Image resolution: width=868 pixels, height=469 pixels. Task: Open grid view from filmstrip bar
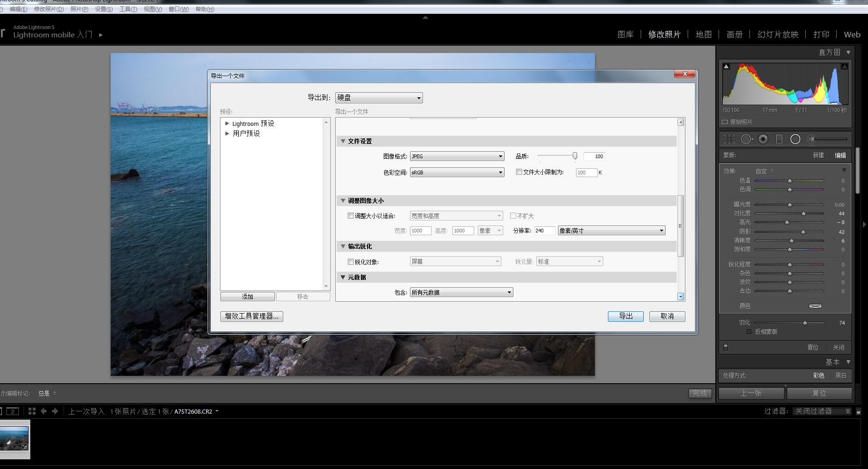[32, 411]
